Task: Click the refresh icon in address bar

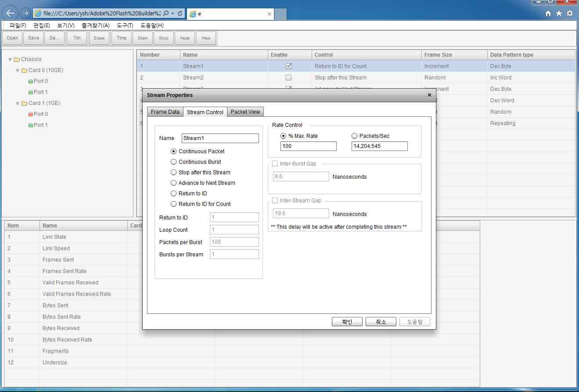Action: 180,14
